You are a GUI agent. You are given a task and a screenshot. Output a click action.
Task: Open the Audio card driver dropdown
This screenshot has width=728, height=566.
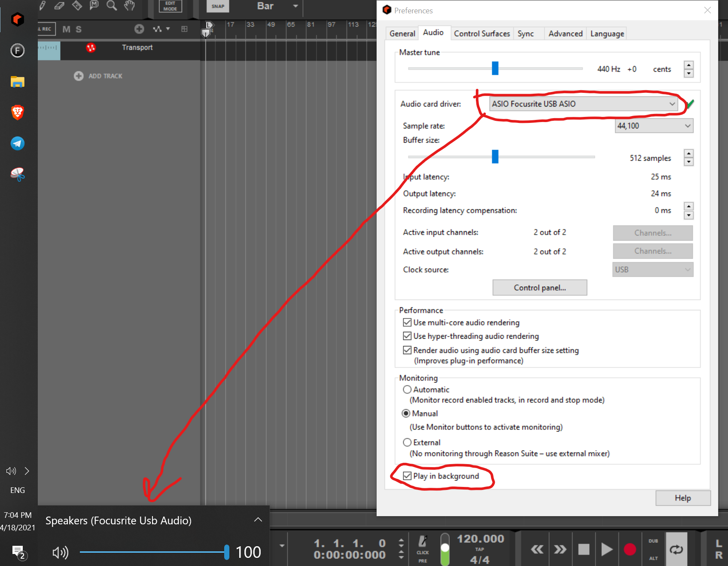click(x=583, y=104)
